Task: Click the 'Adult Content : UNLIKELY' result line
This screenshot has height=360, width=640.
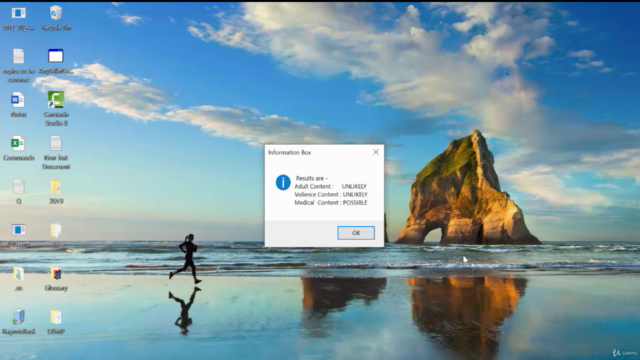Action: [x=331, y=186]
